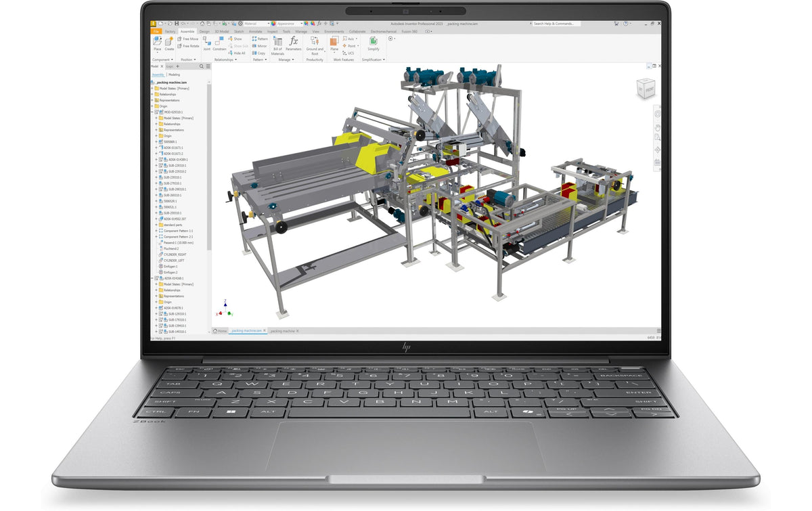Click Show relationships

click(x=235, y=39)
